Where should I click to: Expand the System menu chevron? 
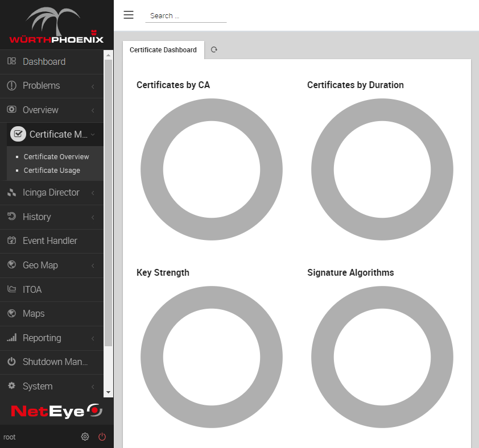93,387
